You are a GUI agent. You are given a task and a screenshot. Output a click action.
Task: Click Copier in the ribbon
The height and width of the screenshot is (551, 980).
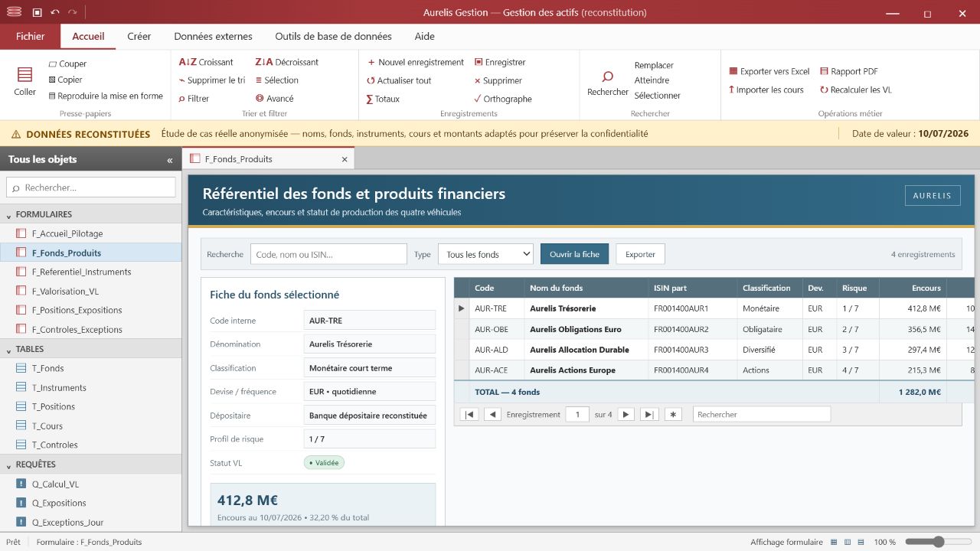click(65, 80)
